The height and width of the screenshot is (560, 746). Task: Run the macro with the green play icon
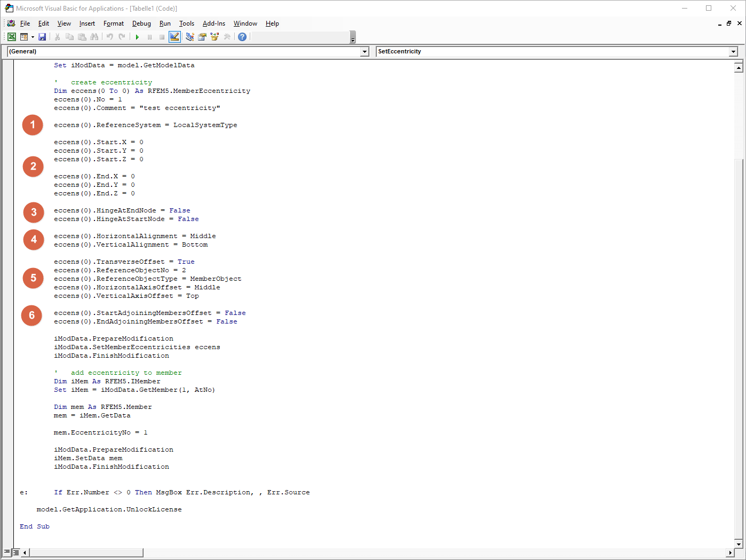137,37
